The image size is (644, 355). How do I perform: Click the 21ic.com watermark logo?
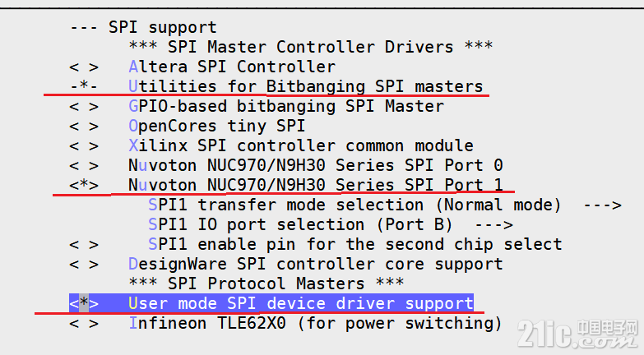click(x=577, y=334)
